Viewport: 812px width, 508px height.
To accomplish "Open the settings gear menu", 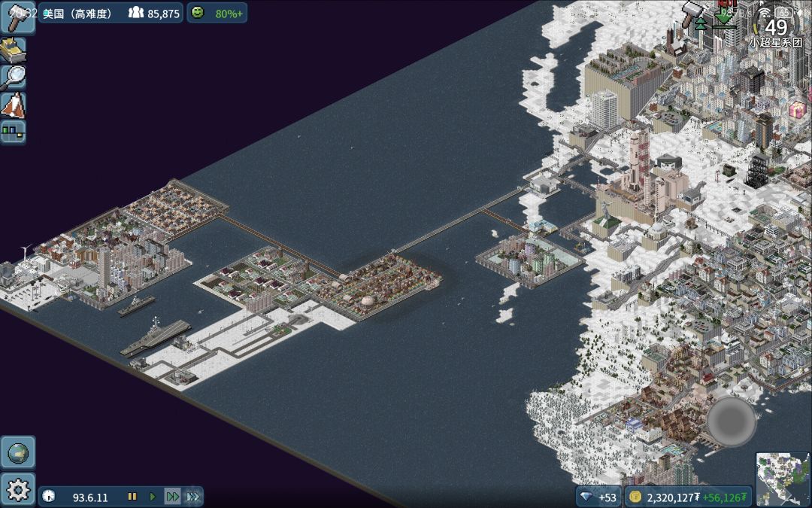I will click(x=18, y=489).
